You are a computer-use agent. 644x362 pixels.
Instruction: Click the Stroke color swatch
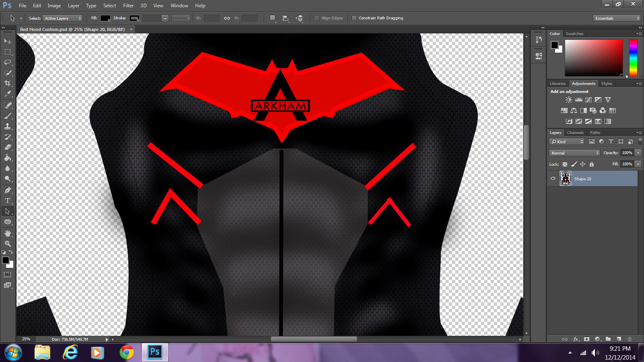[134, 18]
